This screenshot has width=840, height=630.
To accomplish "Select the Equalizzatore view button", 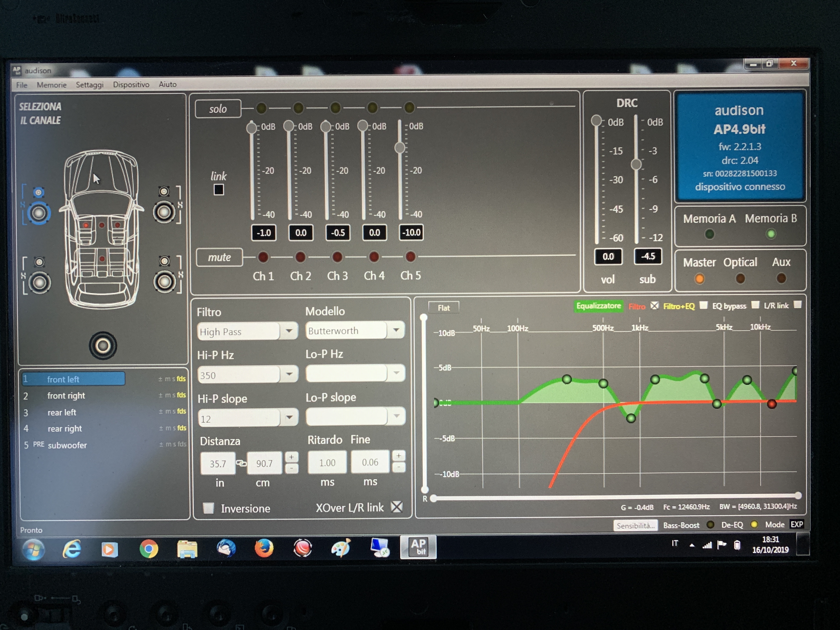I will point(599,306).
